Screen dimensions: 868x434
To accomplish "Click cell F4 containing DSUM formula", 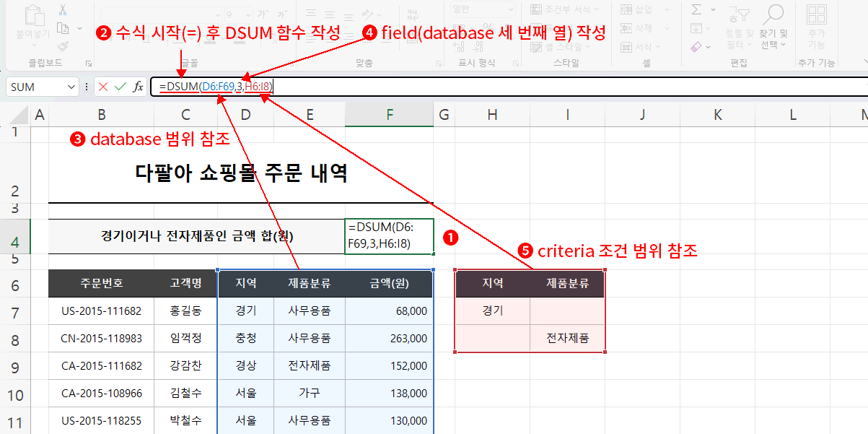I will click(390, 236).
